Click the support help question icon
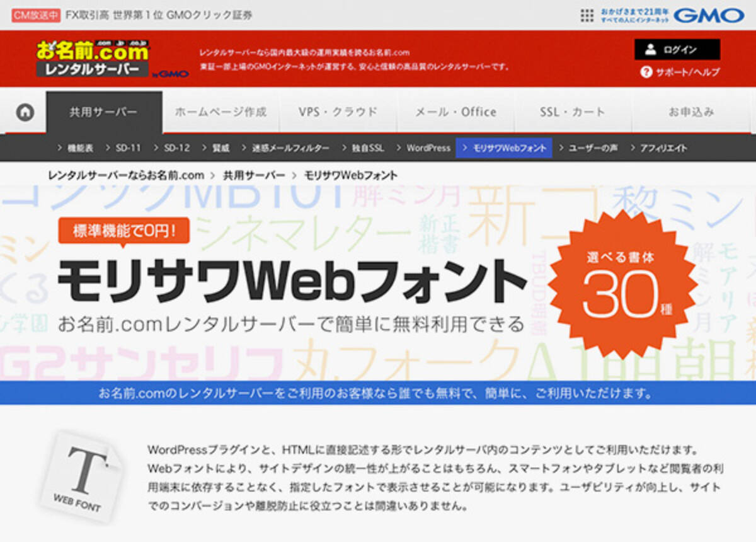 (646, 72)
